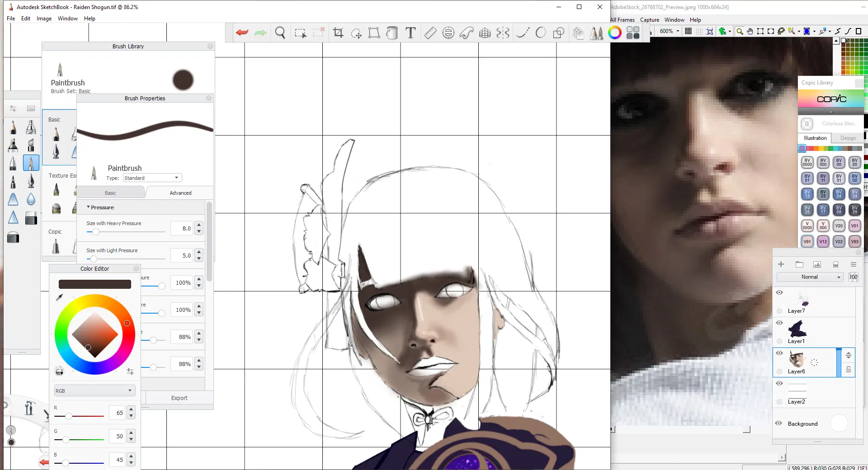This screenshot has width=868, height=470.
Task: Select the Crop tool in toolbar
Action: point(338,33)
